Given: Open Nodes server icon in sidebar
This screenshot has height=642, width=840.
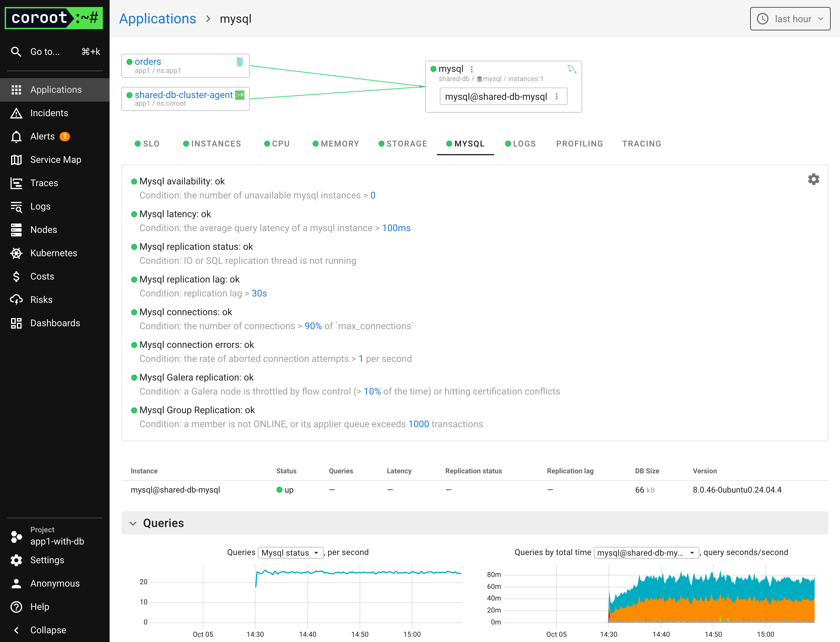Looking at the screenshot, I should 16,230.
